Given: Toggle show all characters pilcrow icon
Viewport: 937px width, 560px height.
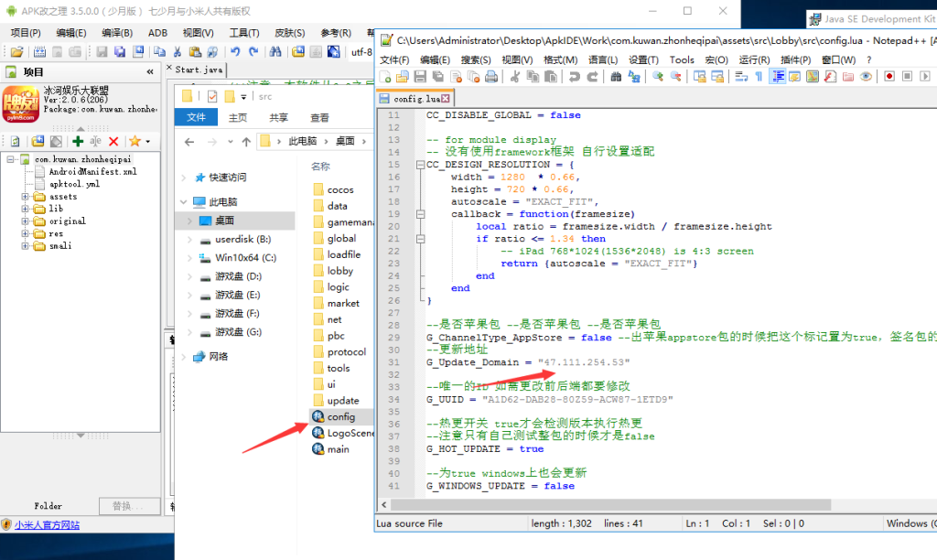Looking at the screenshot, I should tap(758, 77).
